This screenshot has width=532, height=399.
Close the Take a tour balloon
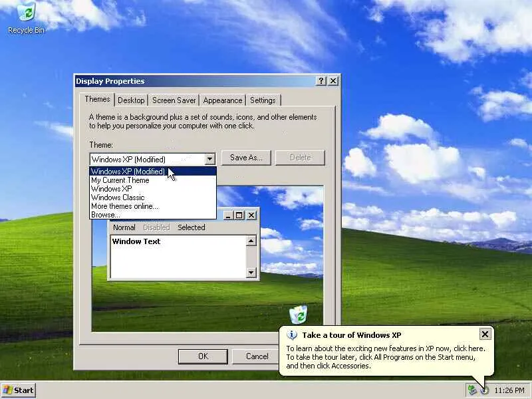tap(485, 334)
